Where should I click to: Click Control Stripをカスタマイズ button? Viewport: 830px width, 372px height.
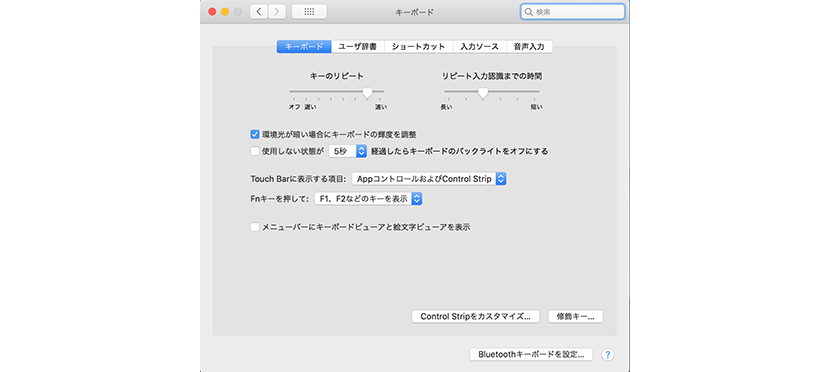[x=475, y=316]
